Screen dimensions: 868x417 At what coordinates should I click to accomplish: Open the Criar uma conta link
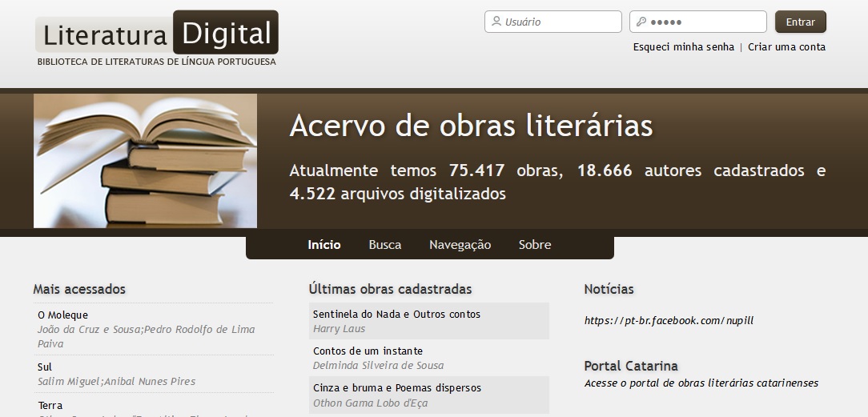(786, 47)
